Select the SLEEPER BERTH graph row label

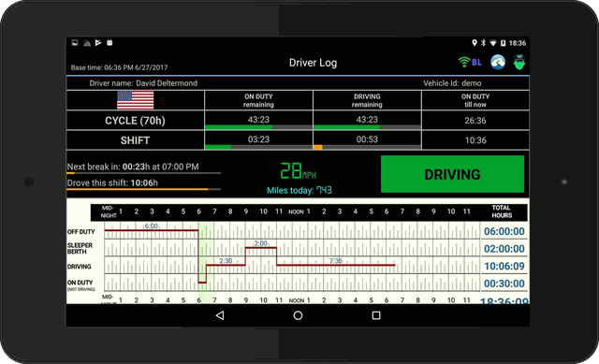point(80,249)
